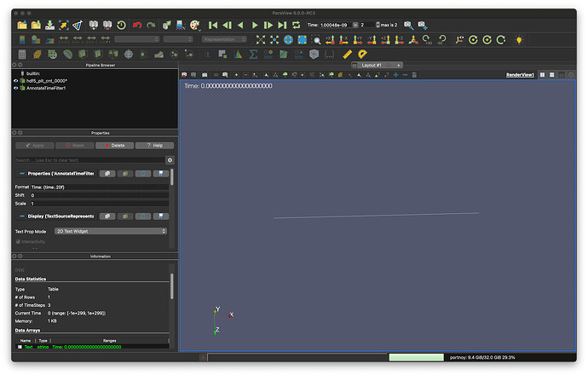Toggle visibility of hdf5_plt_cnt_0000* eye
This screenshot has height=375, width=588.
(x=15, y=81)
